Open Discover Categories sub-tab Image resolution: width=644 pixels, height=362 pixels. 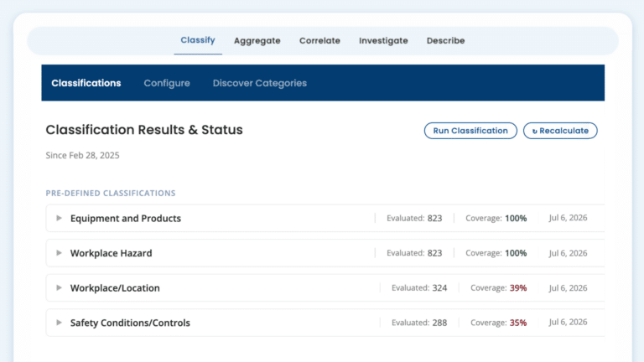pos(260,83)
